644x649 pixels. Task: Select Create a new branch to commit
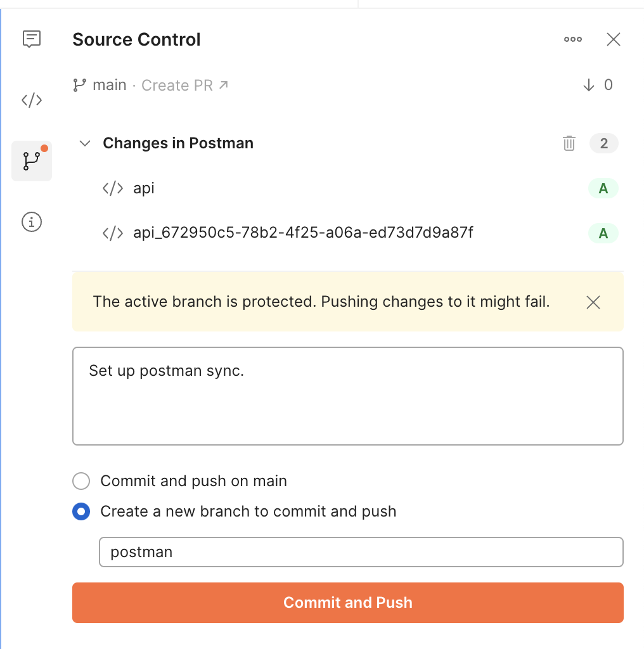tap(81, 511)
